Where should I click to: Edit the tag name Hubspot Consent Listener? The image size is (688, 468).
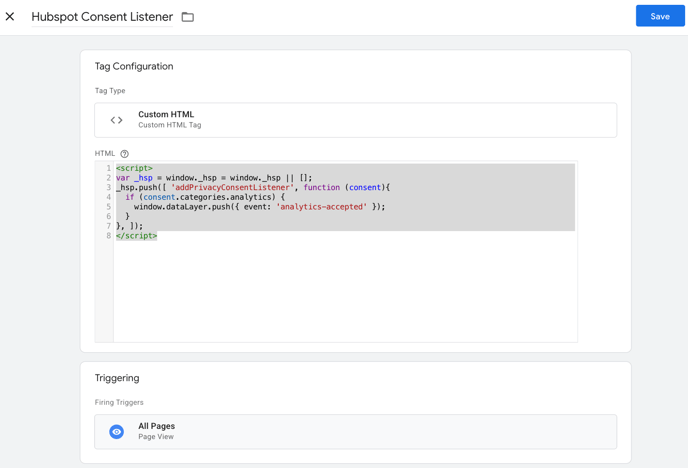coord(102,17)
